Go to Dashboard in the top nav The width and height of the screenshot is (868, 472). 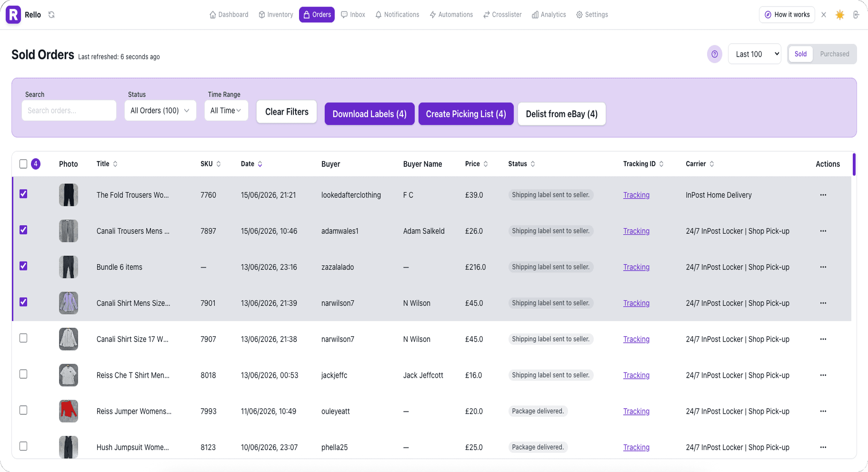(229, 15)
